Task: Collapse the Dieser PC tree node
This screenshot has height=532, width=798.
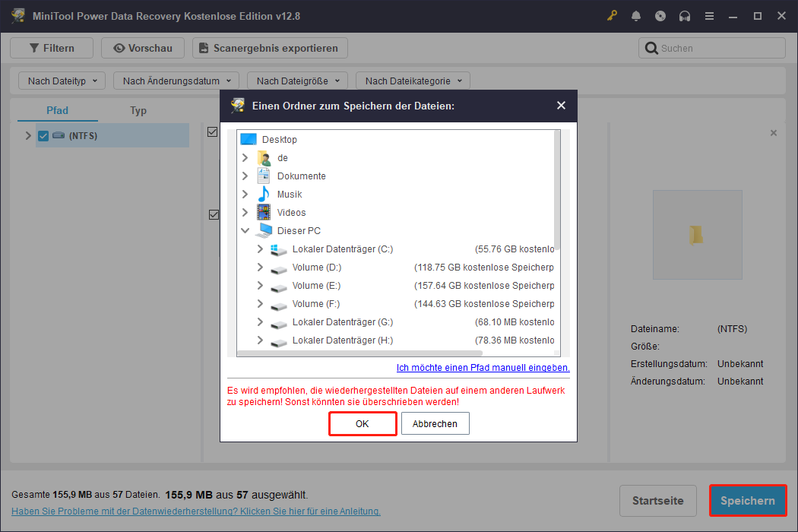Action: (245, 230)
